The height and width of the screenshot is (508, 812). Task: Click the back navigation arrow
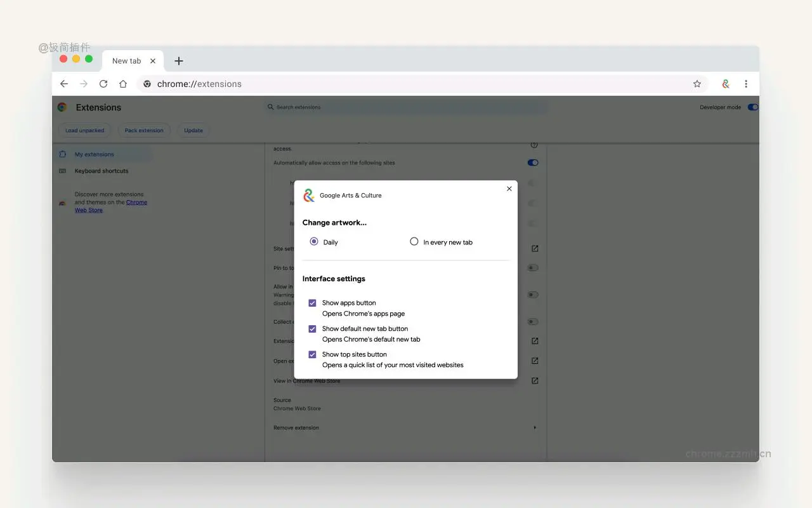(x=63, y=83)
